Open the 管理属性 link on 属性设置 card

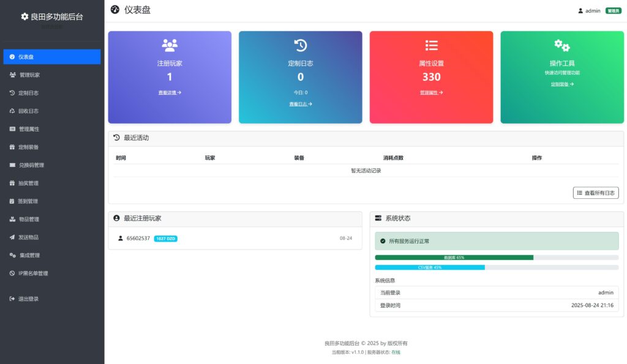point(431,92)
